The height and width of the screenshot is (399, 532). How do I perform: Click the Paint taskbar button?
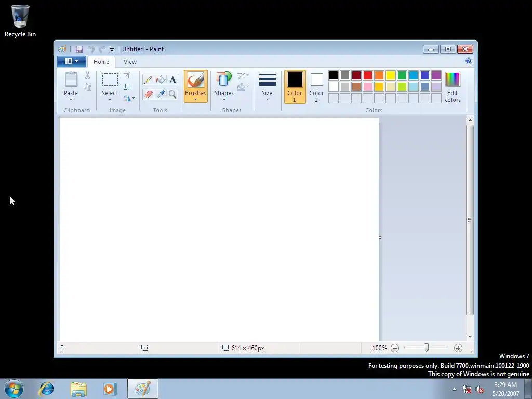coord(142,389)
